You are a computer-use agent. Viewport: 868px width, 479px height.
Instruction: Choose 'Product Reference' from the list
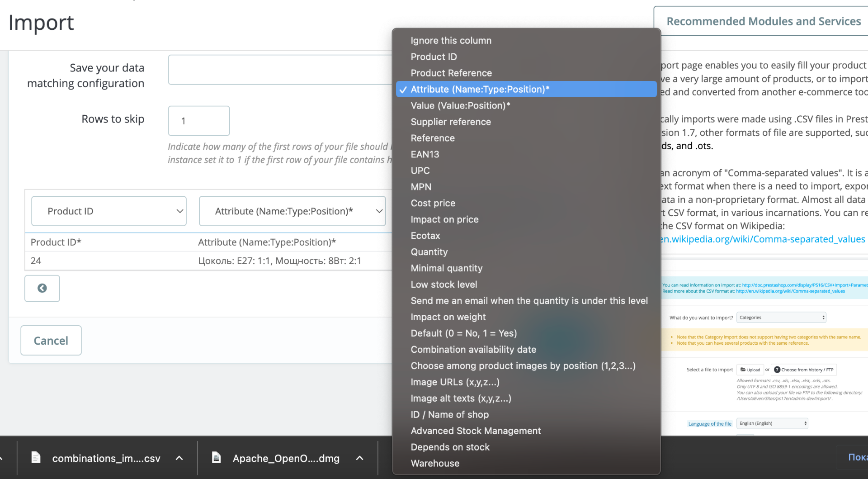(526, 73)
